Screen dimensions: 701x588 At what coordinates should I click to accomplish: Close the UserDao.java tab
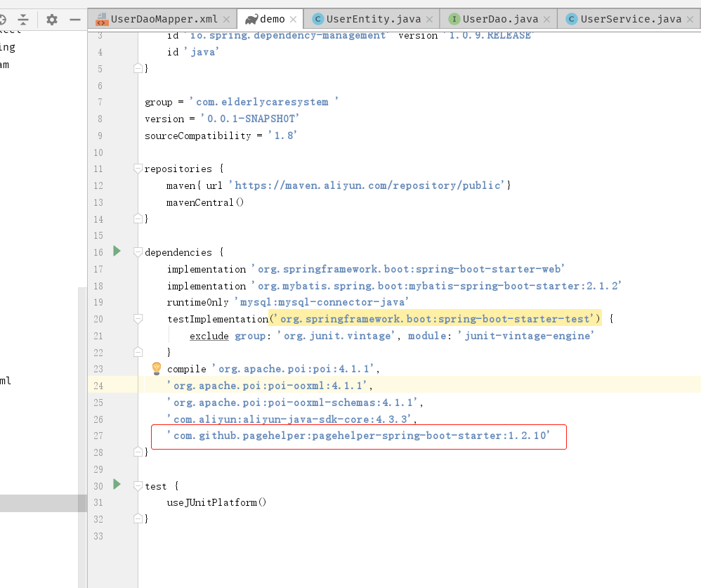coord(546,19)
